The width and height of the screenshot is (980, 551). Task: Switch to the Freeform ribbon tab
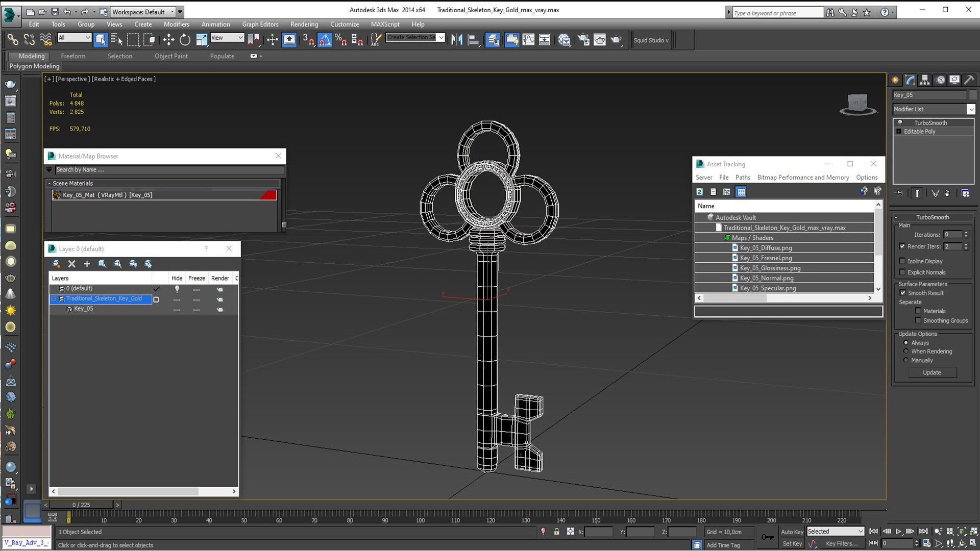tap(73, 56)
